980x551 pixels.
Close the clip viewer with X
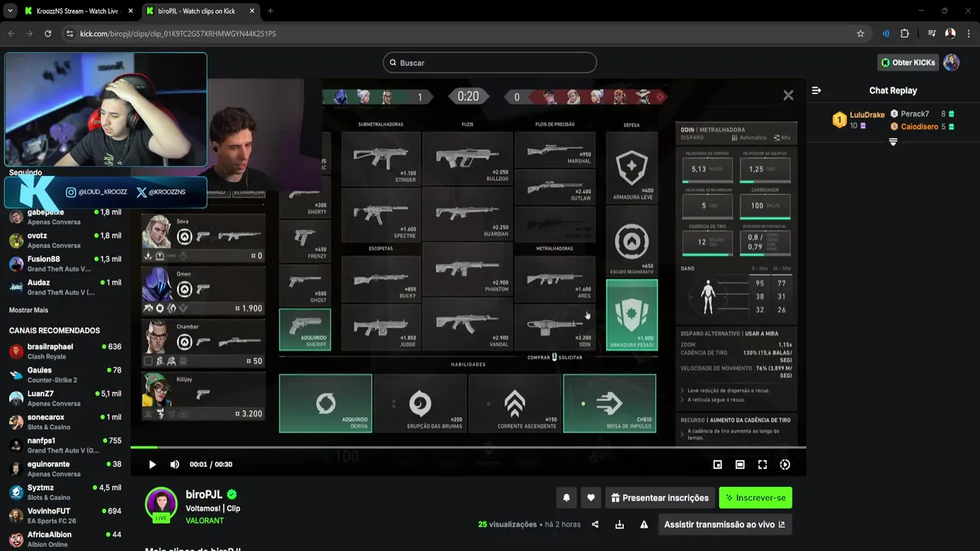pyautogui.click(x=788, y=96)
